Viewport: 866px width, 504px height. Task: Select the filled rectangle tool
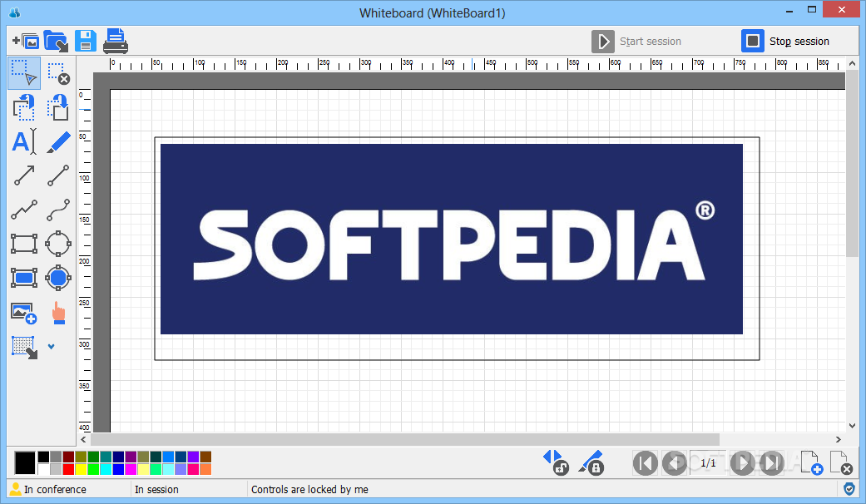24,278
